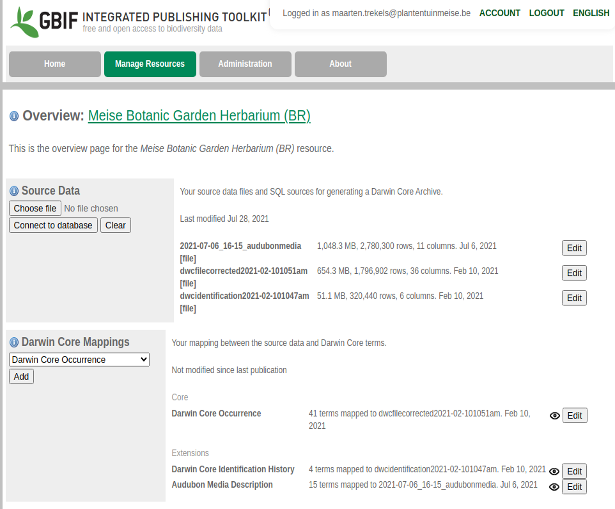
Task: Click Darwin Core Mappings heading
Action: (x=75, y=342)
